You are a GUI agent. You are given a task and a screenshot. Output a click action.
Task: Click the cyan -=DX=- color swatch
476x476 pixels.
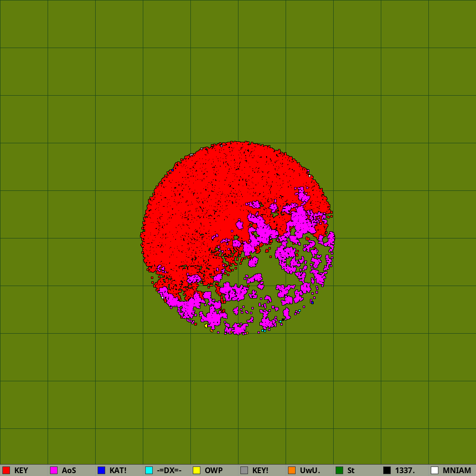click(x=149, y=470)
